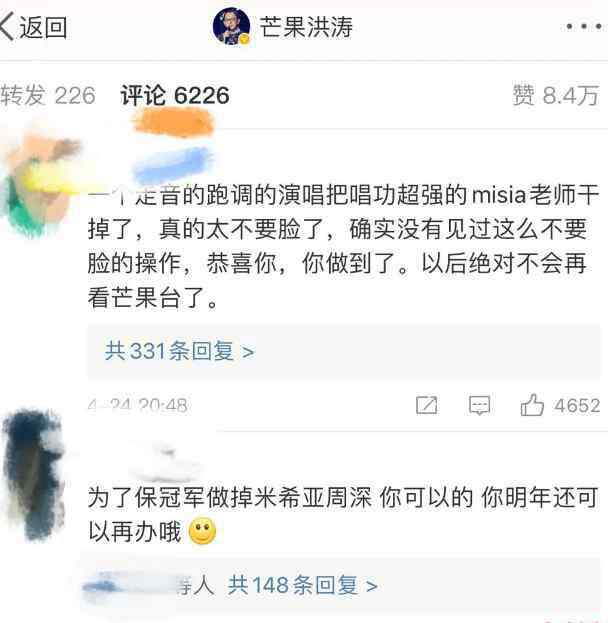Select the 评论 6226 tab
Image resolution: width=608 pixels, height=623 pixels.
point(175,95)
